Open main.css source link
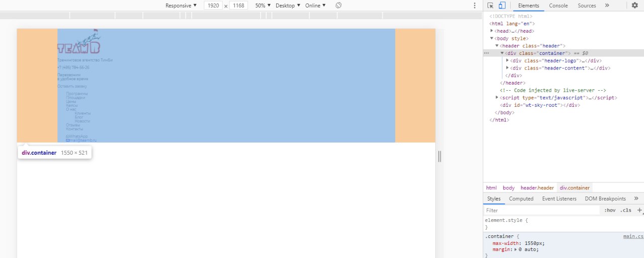This screenshot has height=258, width=644. 633,236
